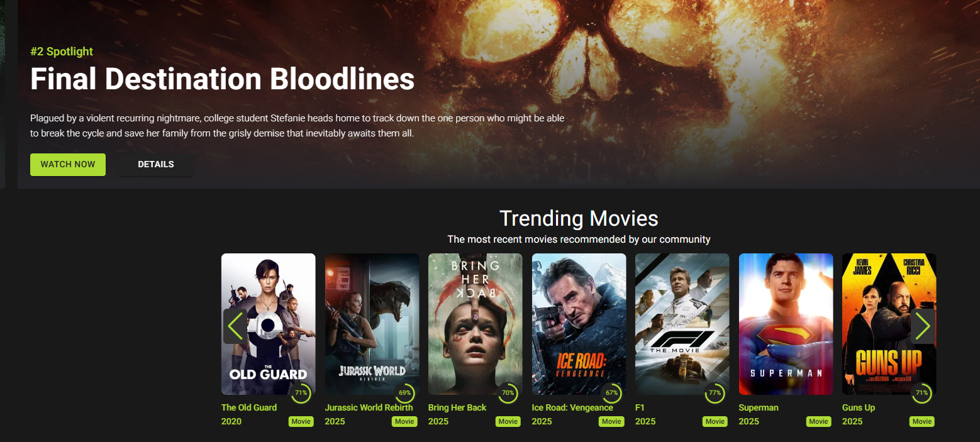Click the Final Destination Bloodlines spotlight title
This screenshot has height=442, width=980.
(x=222, y=79)
